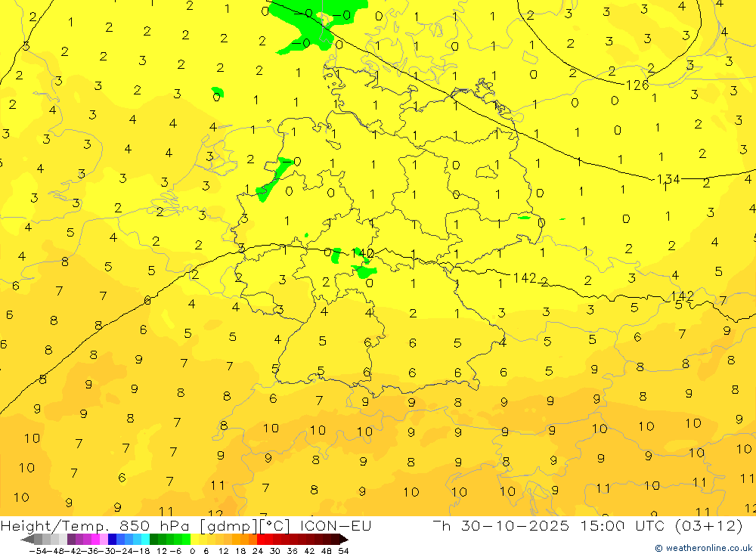Click the bright red swatch above legend value 24
The image size is (756, 554).
[x=261, y=540]
